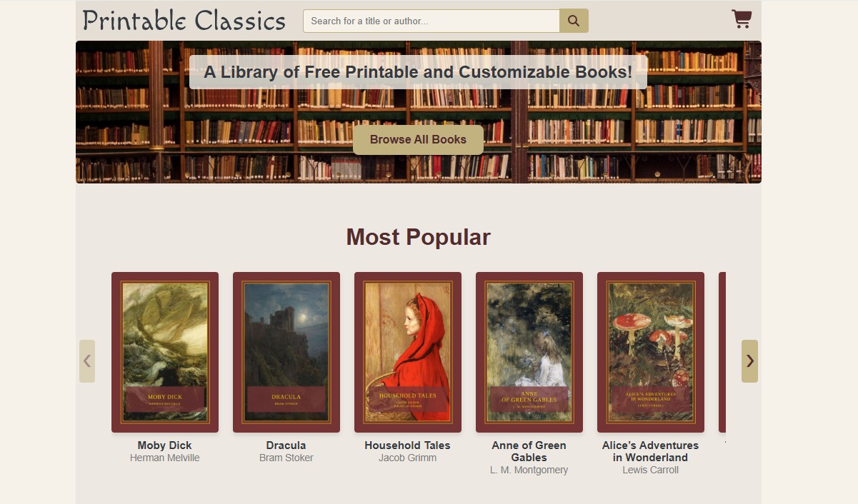Click the Moby Dick title link
This screenshot has width=858, height=504.
(x=165, y=445)
